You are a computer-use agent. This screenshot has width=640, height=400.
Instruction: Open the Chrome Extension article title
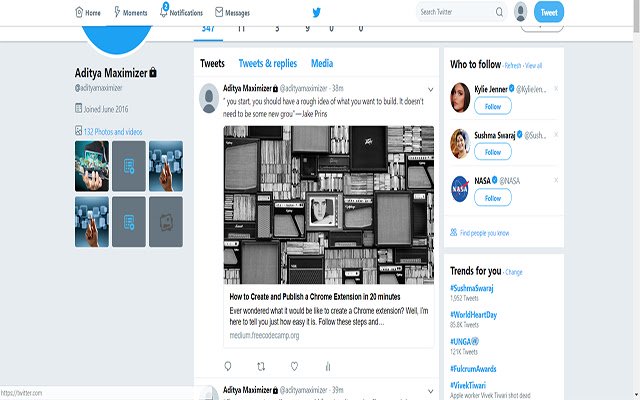point(315,297)
